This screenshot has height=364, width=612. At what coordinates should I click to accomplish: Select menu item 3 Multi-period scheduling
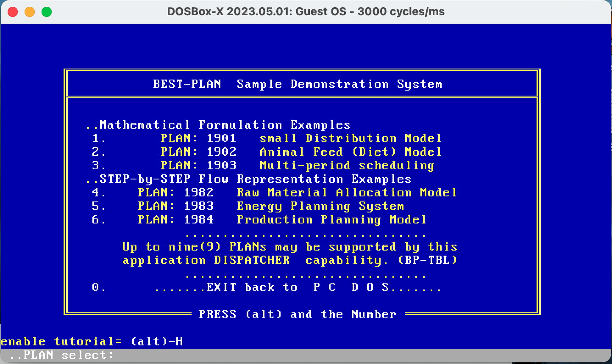[263, 165]
